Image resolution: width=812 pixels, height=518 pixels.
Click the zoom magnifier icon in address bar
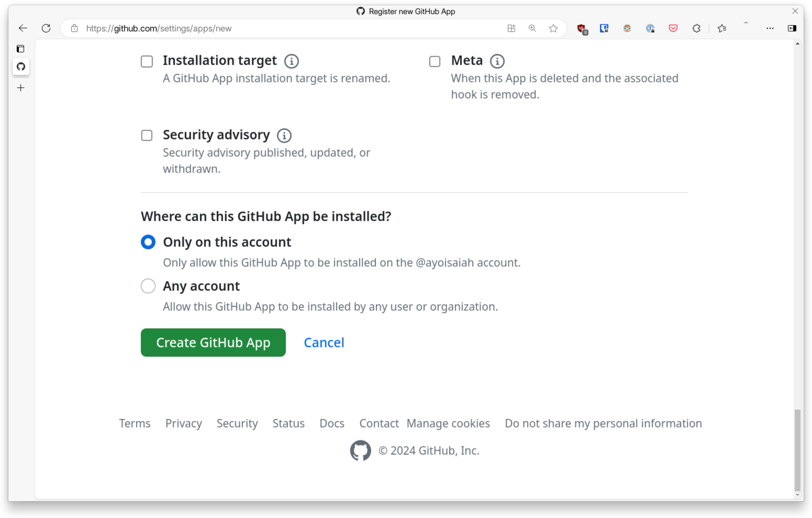pyautogui.click(x=532, y=28)
